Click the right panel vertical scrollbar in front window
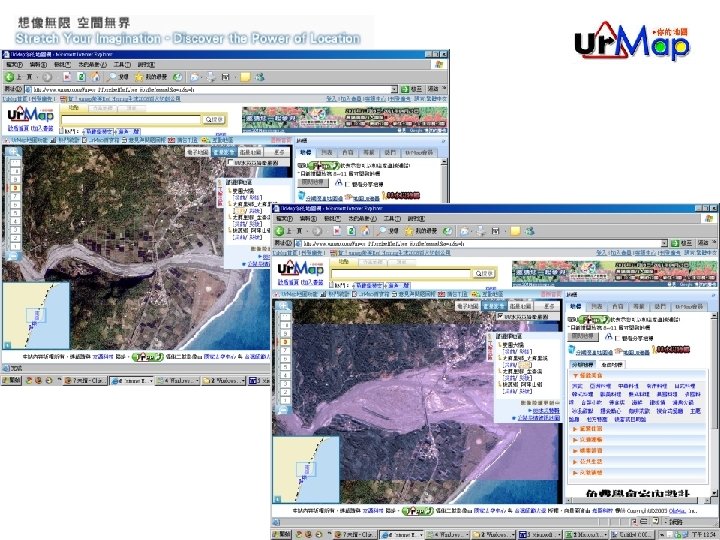720x540 pixels. [714, 404]
